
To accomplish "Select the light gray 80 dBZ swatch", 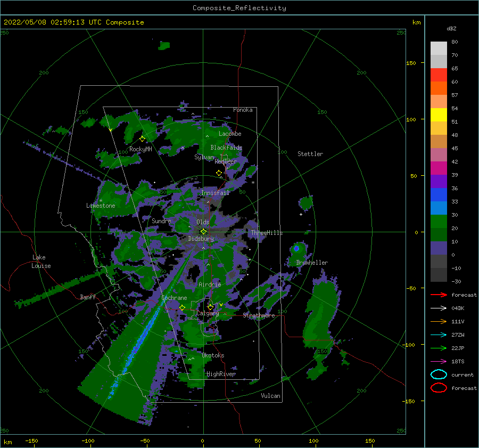I will click(x=439, y=48).
